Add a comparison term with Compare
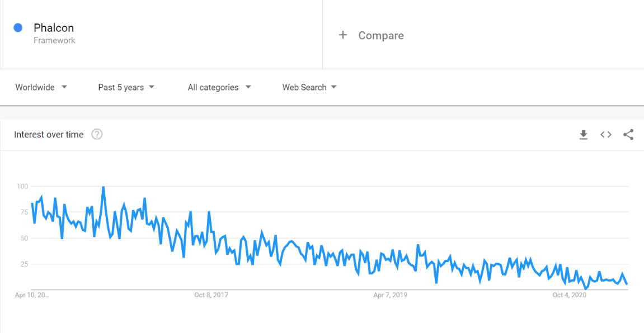Screen dimensions: 644x333 coord(380,35)
